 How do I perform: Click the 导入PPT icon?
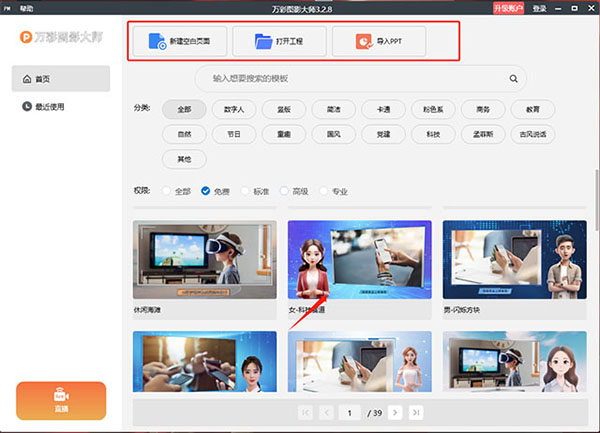366,42
